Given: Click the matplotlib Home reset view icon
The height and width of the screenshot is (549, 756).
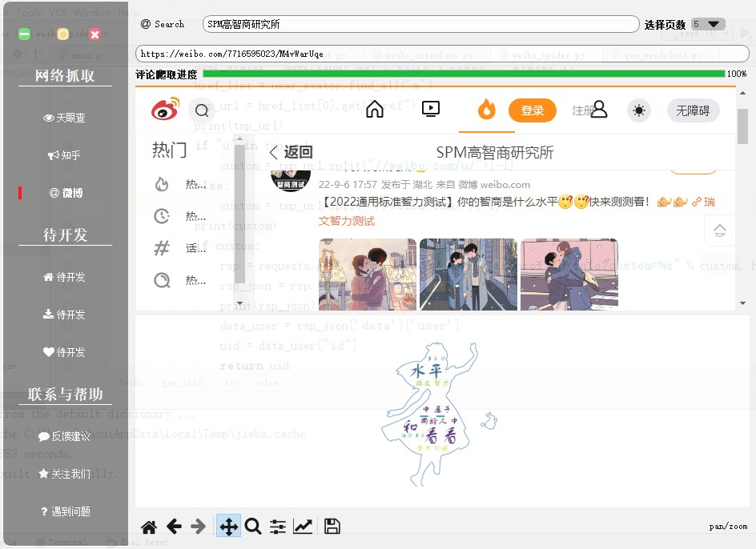Looking at the screenshot, I should [149, 527].
